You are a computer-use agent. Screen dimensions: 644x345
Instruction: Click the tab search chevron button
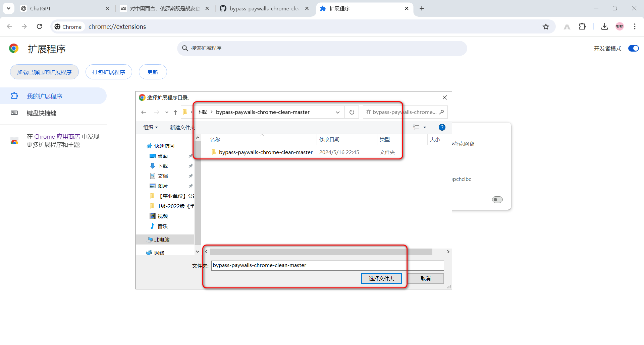[8, 8]
